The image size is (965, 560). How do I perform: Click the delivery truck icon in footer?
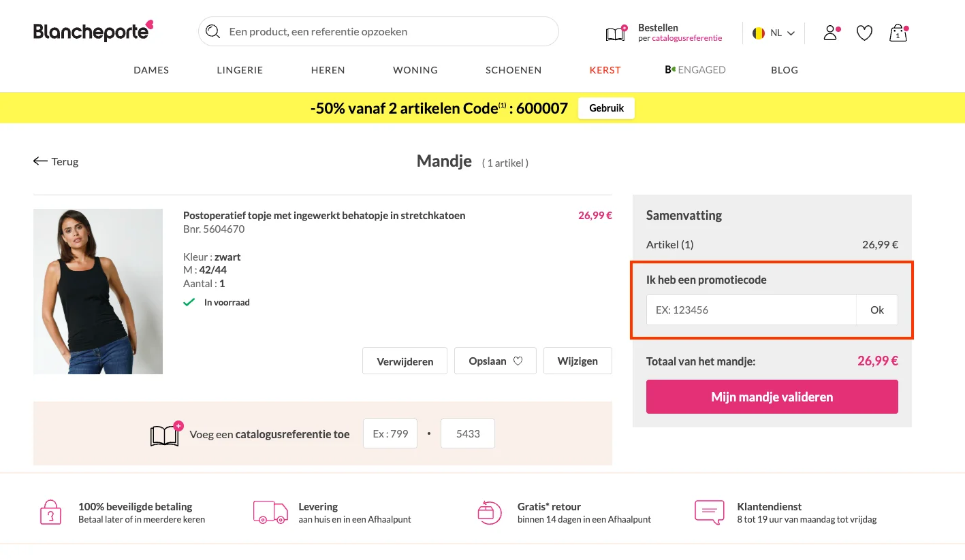(270, 512)
